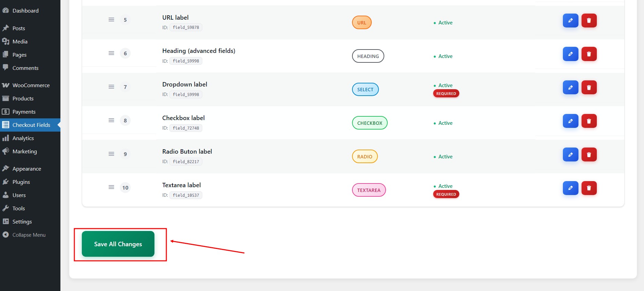Click the field_72748 ID code
The height and width of the screenshot is (291, 644).
[x=186, y=128]
